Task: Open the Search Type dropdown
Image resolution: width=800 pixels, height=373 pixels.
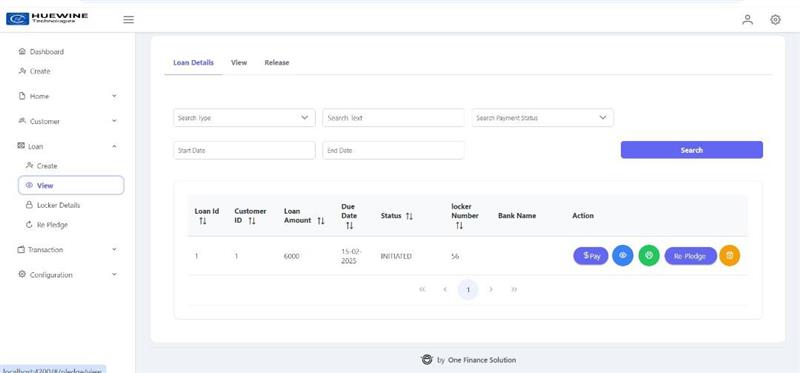Action: (x=244, y=118)
